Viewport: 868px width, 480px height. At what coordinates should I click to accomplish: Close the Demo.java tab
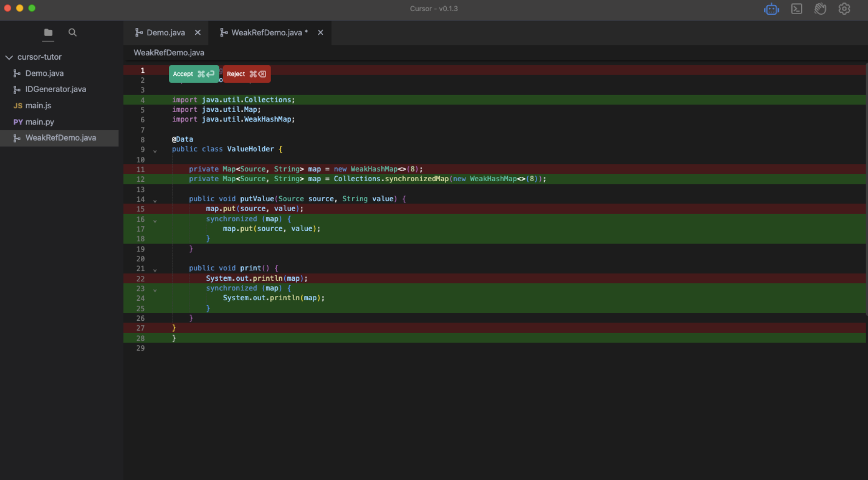coord(198,32)
